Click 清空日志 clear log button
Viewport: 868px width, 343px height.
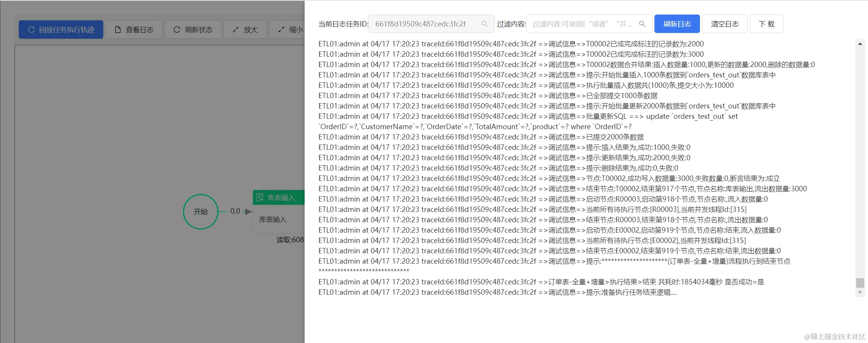pyautogui.click(x=725, y=24)
